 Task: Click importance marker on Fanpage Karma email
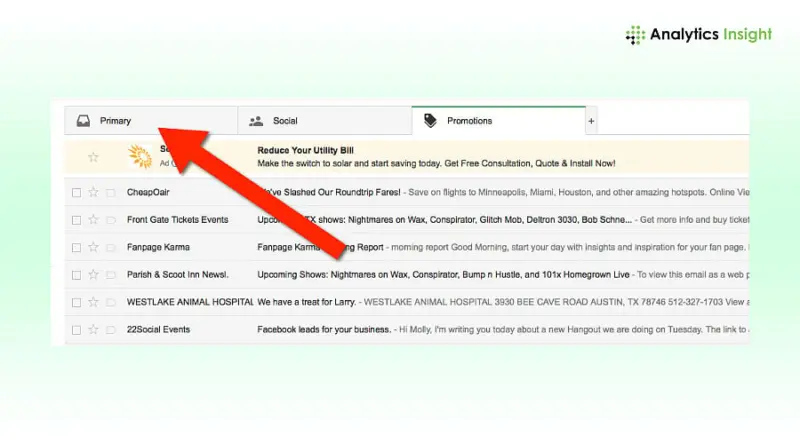pos(110,247)
